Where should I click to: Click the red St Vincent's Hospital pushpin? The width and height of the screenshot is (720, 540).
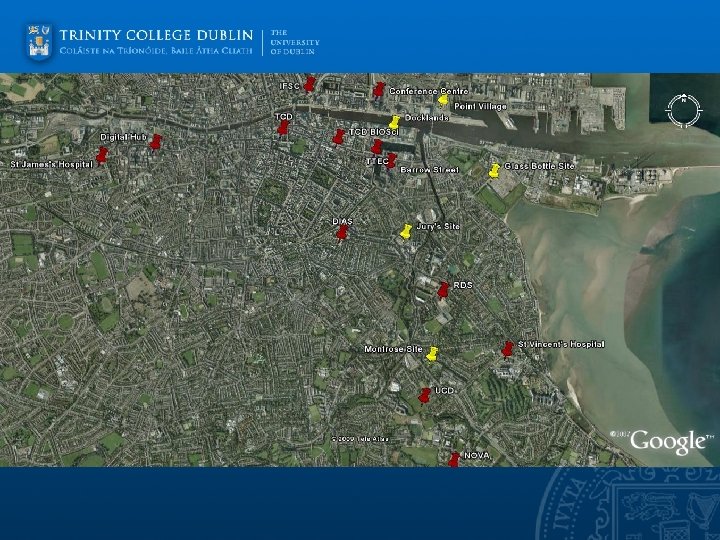(x=507, y=349)
